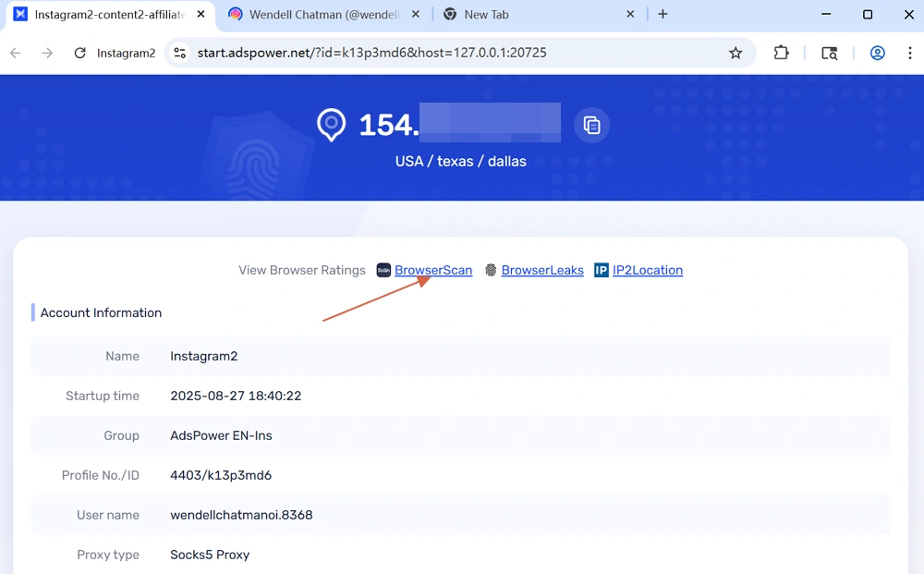924x574 pixels.
Task: Reload the page
Action: [x=79, y=53]
